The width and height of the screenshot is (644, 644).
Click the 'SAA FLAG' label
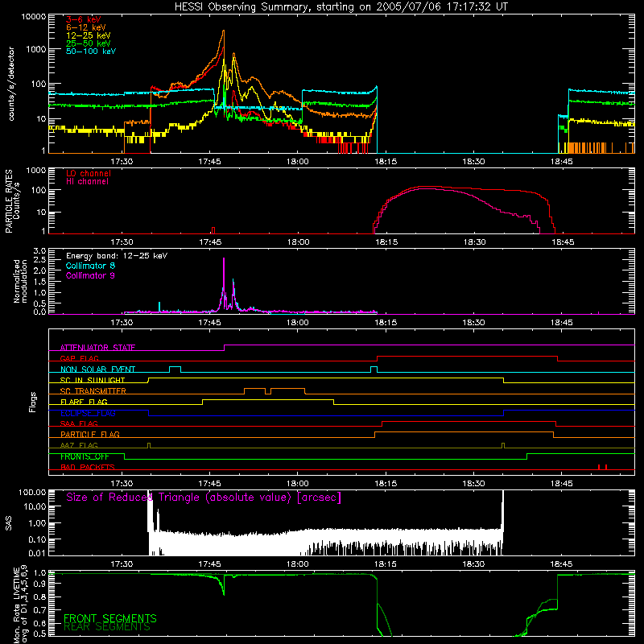point(79,423)
